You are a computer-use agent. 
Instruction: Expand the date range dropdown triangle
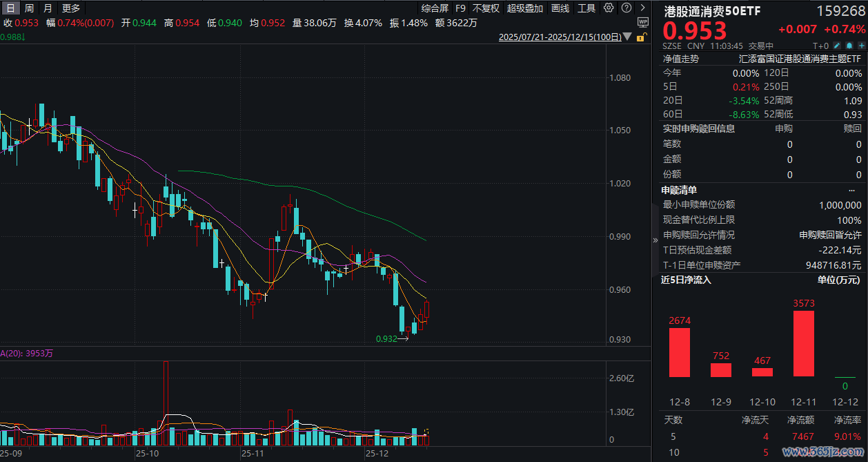click(x=627, y=38)
